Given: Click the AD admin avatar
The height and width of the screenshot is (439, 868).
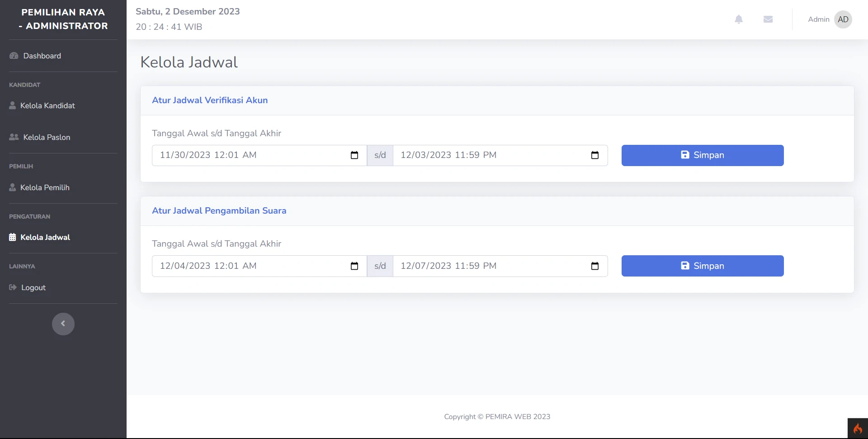Looking at the screenshot, I should pyautogui.click(x=843, y=19).
